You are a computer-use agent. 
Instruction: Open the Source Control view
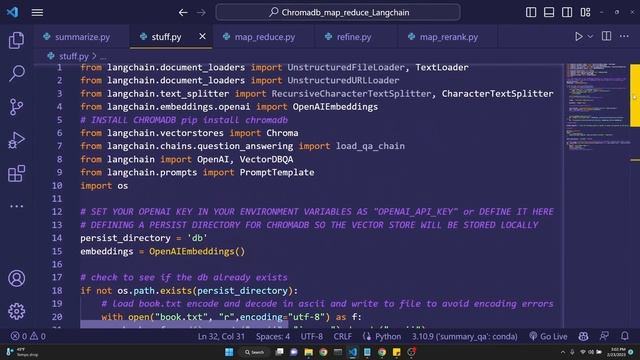pos(16,107)
